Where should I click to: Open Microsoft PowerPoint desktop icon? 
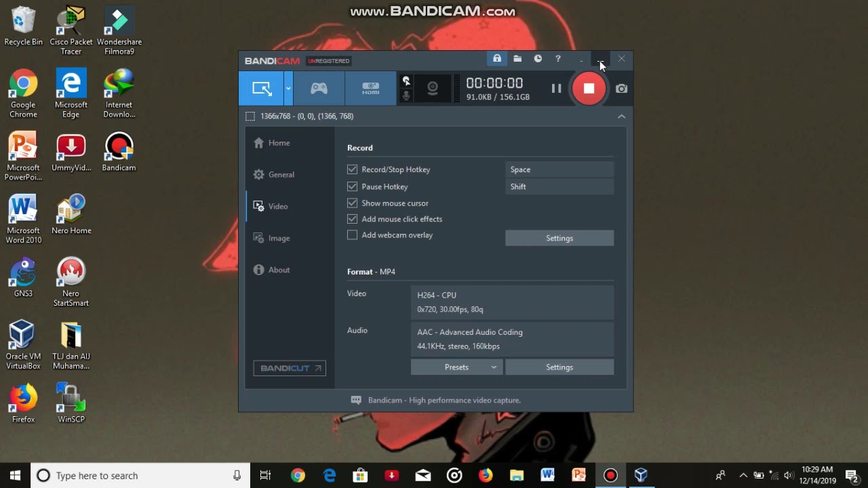(23, 157)
